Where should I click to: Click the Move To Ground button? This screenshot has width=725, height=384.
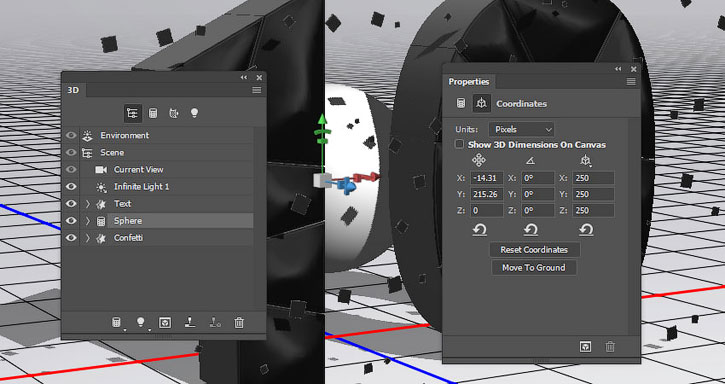coord(534,267)
